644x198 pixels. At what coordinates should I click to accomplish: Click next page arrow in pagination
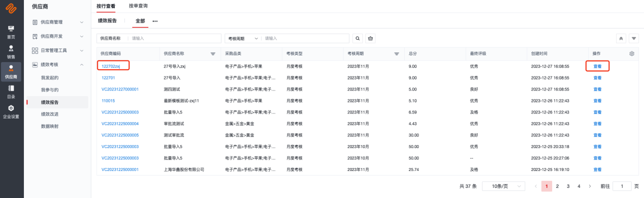[589, 186]
